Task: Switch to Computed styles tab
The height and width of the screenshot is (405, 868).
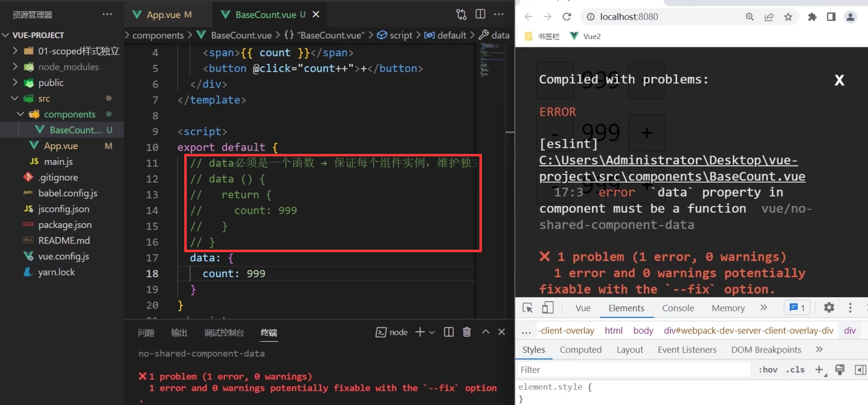Action: point(580,350)
